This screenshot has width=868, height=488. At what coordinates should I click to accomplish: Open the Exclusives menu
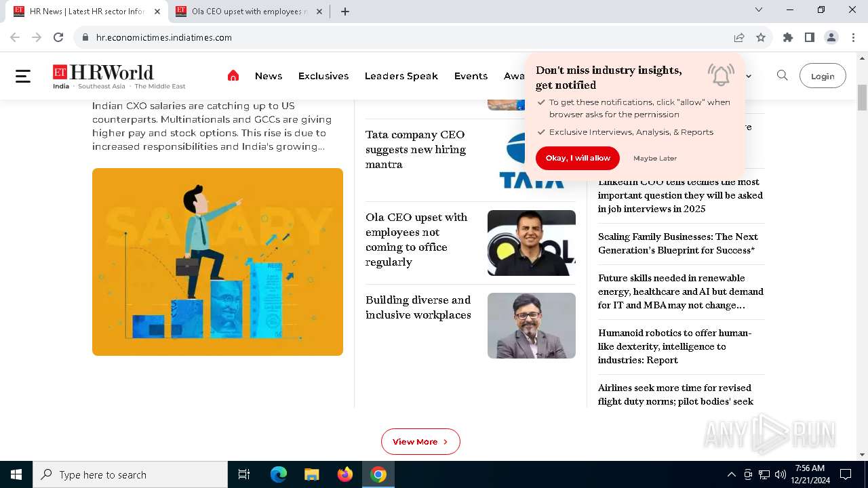323,76
